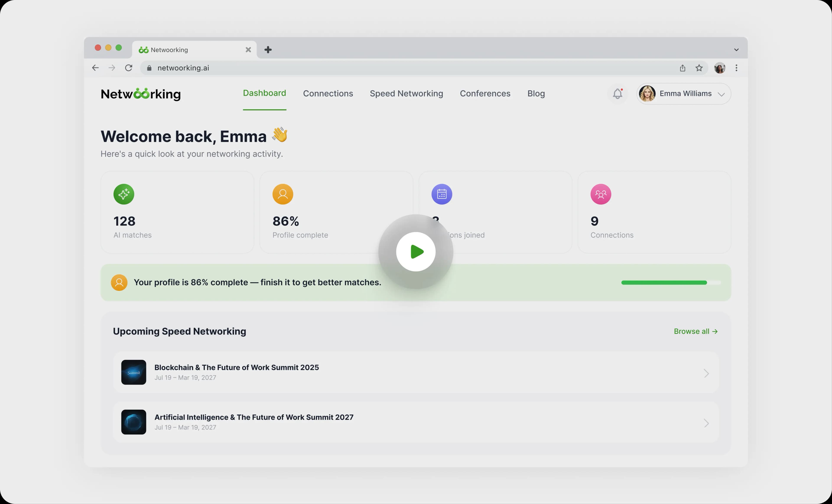This screenshot has height=504, width=832.
Task: Open the Speed Networking tab
Action: (406, 94)
